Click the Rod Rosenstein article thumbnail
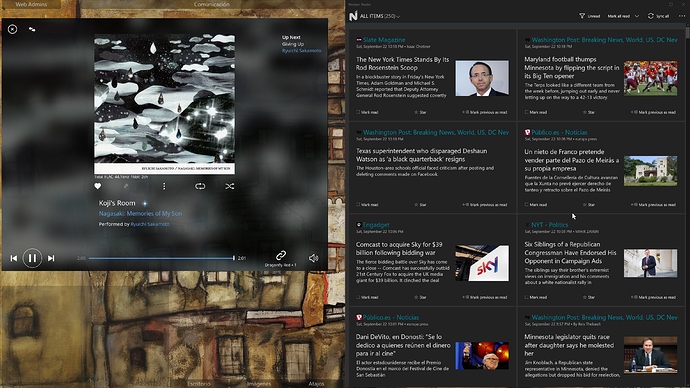Screen dimensions: 690x388 point(482,79)
